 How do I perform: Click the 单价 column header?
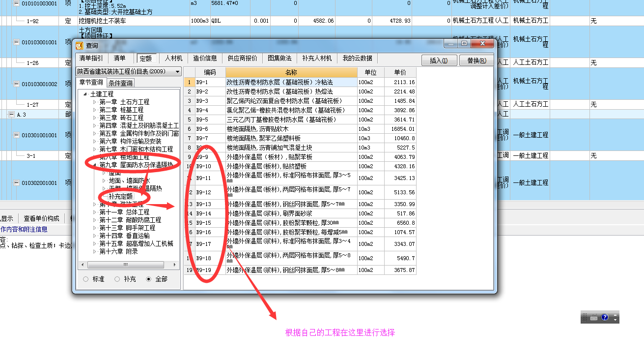tap(400, 72)
